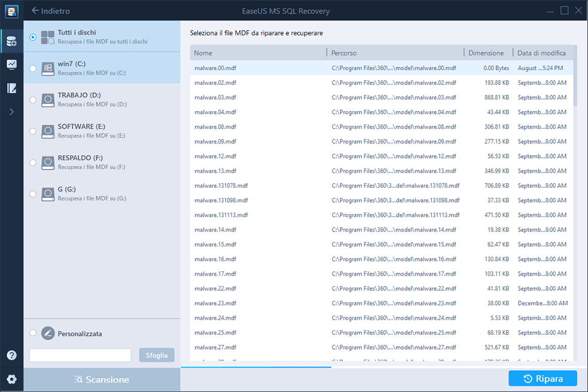
Task: Select the malware.17.mdf file row
Action: click(x=382, y=274)
